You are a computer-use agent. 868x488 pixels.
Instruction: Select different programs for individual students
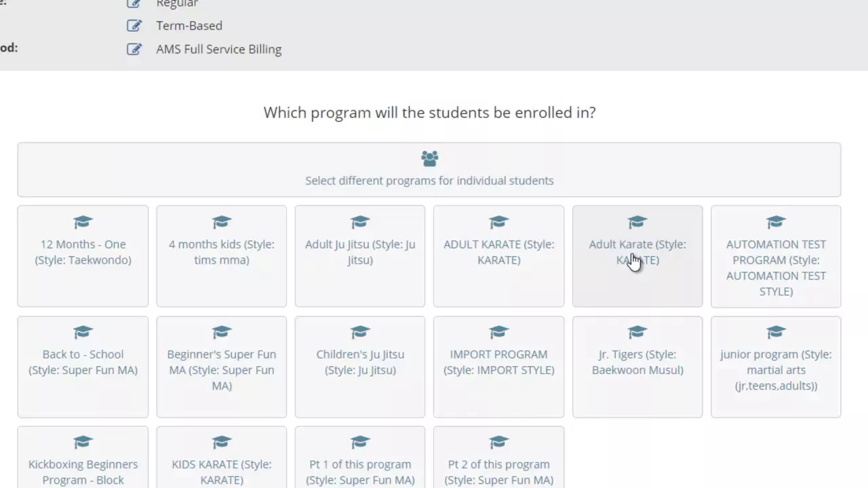tap(429, 169)
